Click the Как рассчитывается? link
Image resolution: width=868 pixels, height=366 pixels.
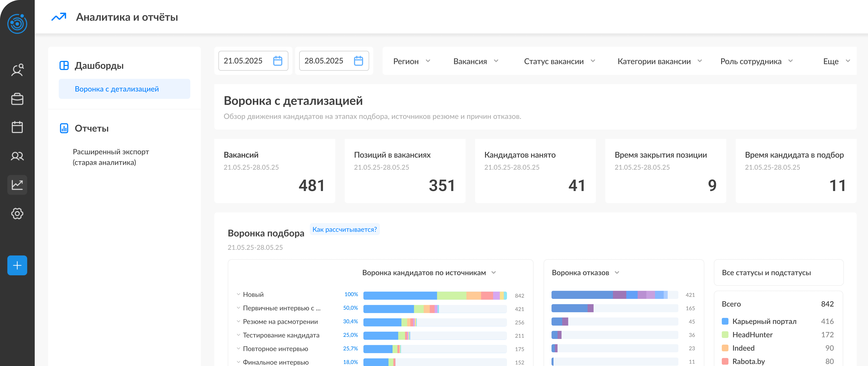(x=344, y=230)
